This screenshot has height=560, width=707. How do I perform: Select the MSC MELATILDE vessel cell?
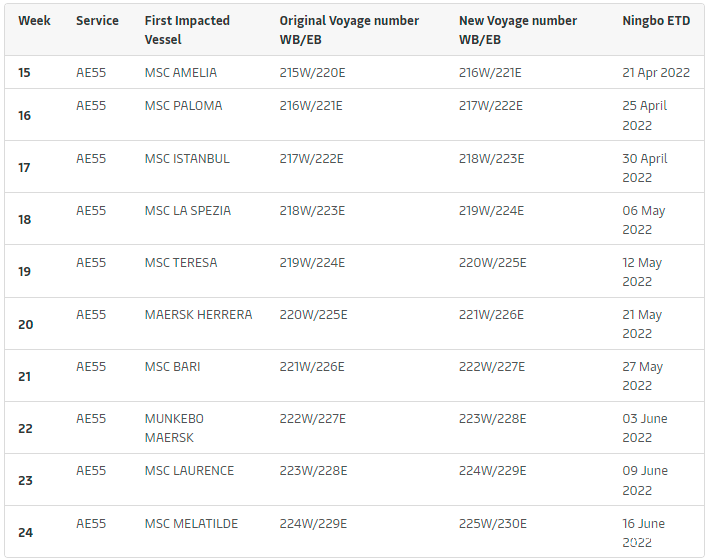click(x=189, y=524)
